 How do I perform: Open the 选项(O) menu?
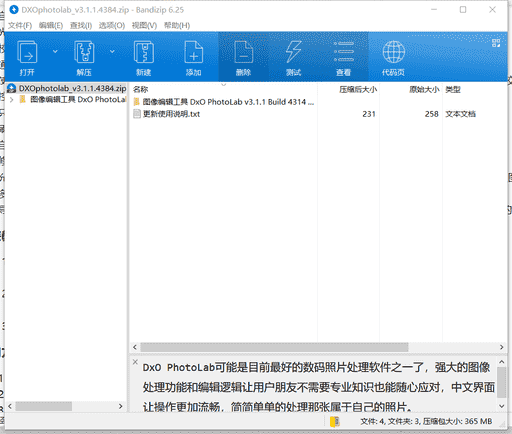(112, 25)
